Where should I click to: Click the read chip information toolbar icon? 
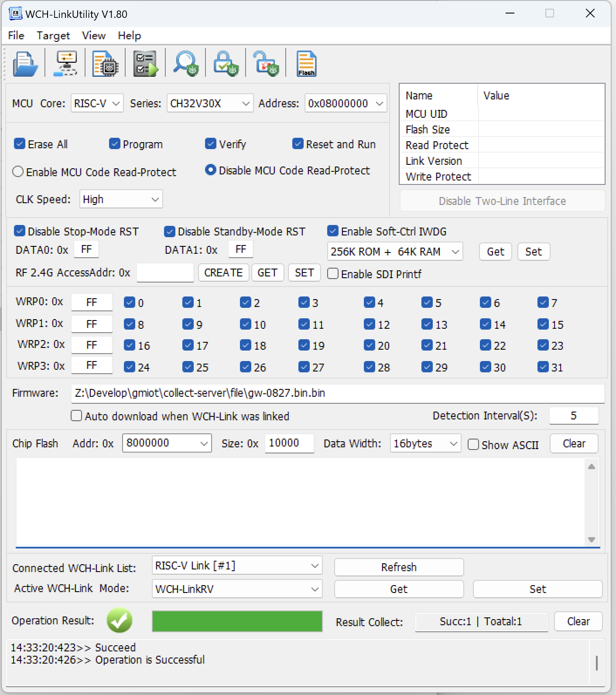[x=105, y=64]
